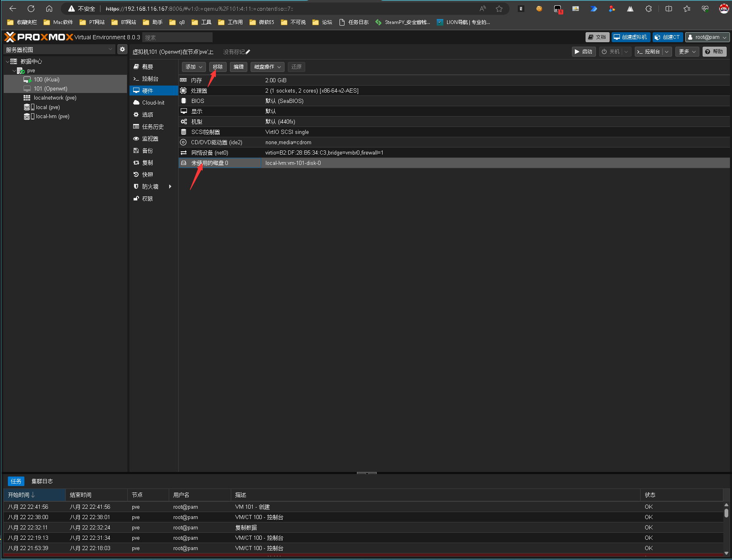Collapse the 数据中心 datacenter tree node
This screenshot has height=560, width=732.
[x=7, y=61]
